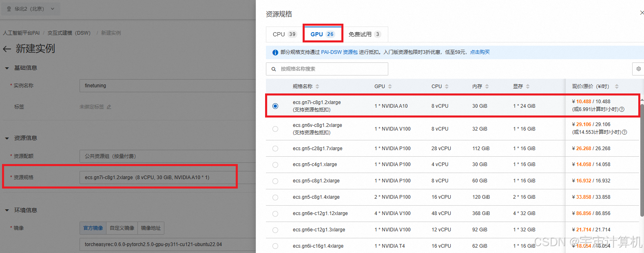
Task: Open the PAI-DSW 资源包 link
Action: [x=339, y=52]
